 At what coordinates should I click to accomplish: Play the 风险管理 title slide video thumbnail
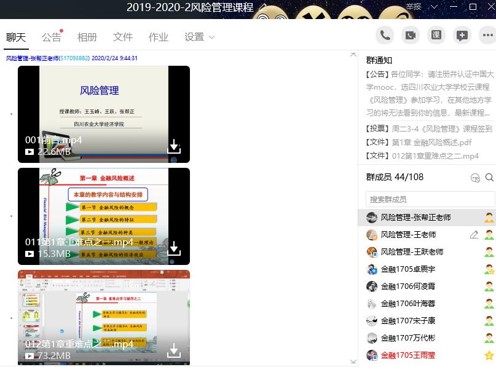104,114
